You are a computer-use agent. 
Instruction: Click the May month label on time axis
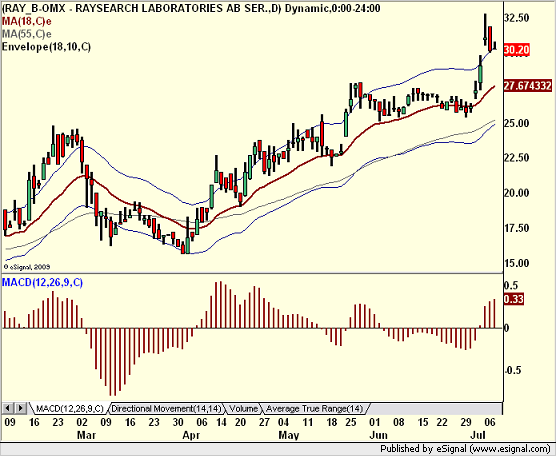[289, 435]
